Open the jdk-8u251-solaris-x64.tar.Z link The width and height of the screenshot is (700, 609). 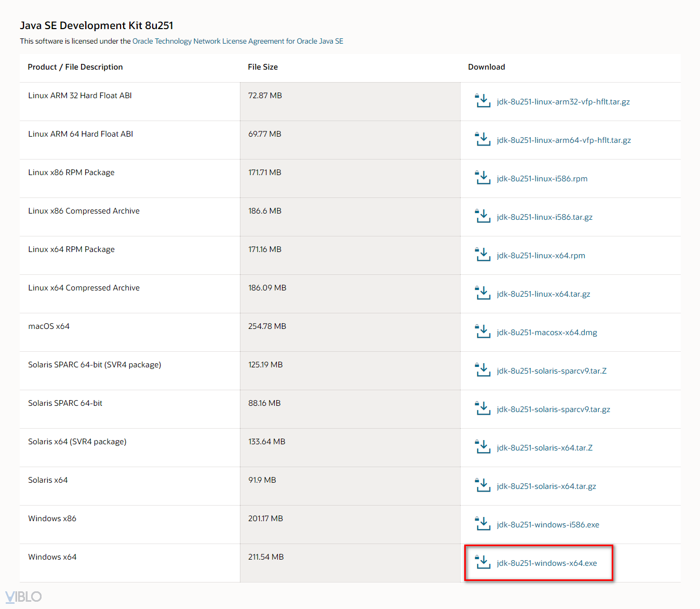tap(544, 448)
